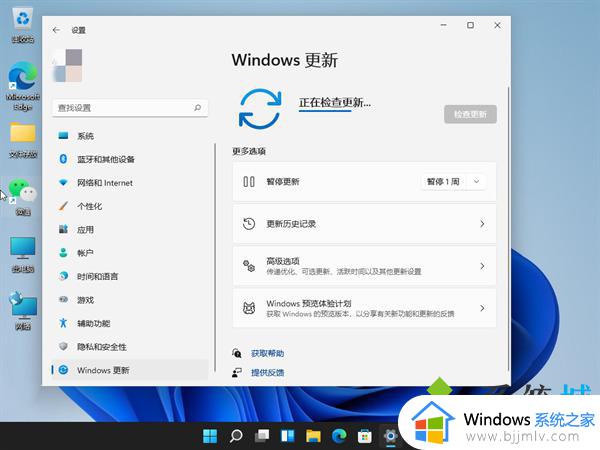
Task: Expand 更新历史记录 with its chevron
Action: coord(482,224)
